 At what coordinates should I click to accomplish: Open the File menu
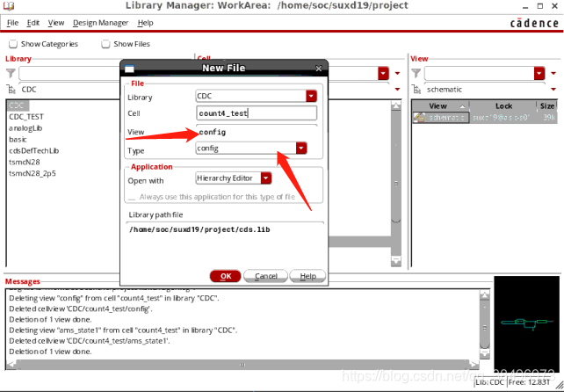pyautogui.click(x=12, y=22)
